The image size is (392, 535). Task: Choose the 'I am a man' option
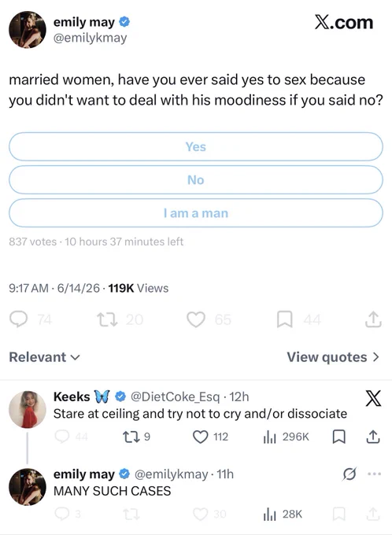click(196, 213)
